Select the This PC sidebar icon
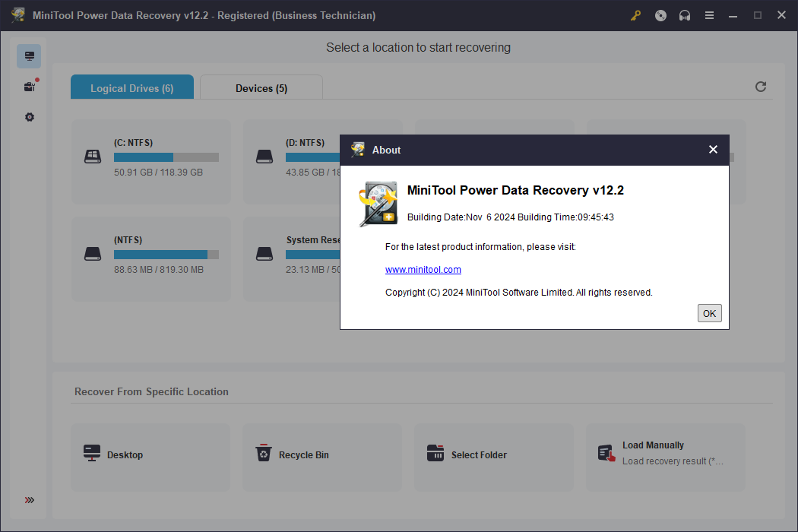 click(x=29, y=56)
